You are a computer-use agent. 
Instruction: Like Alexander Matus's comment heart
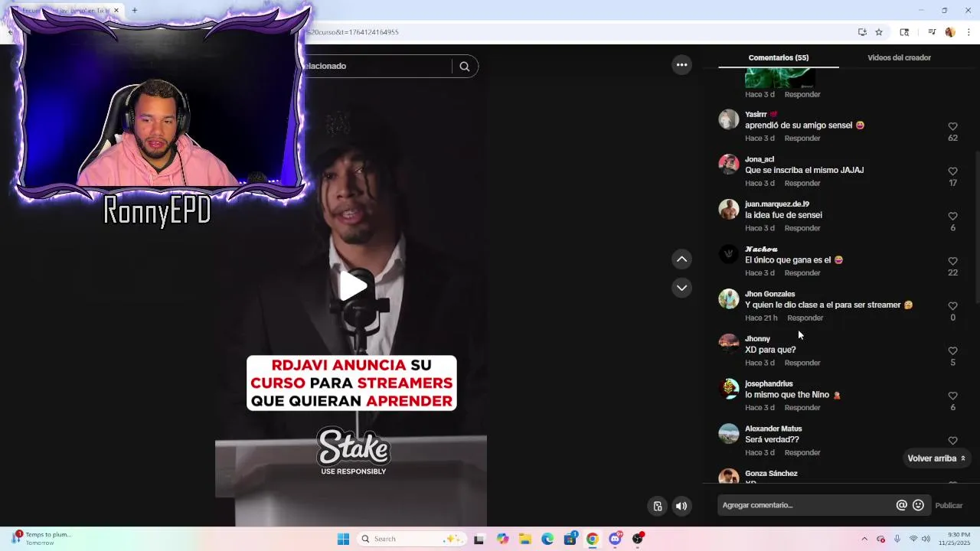click(952, 441)
